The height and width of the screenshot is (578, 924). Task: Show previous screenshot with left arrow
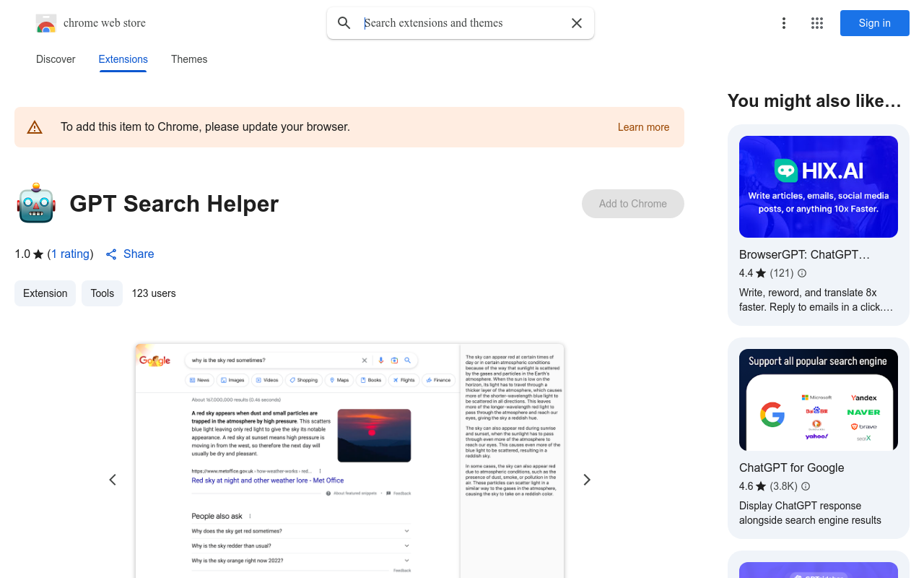(x=113, y=480)
